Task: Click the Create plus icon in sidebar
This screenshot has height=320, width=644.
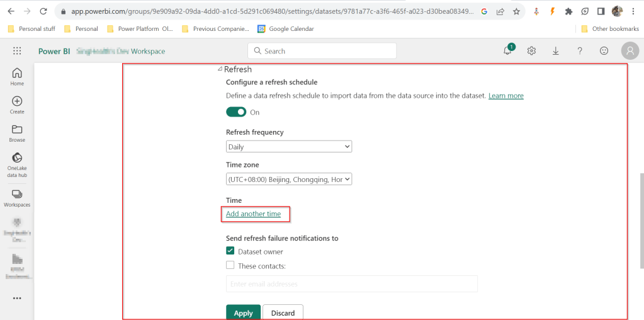Action: tap(17, 101)
